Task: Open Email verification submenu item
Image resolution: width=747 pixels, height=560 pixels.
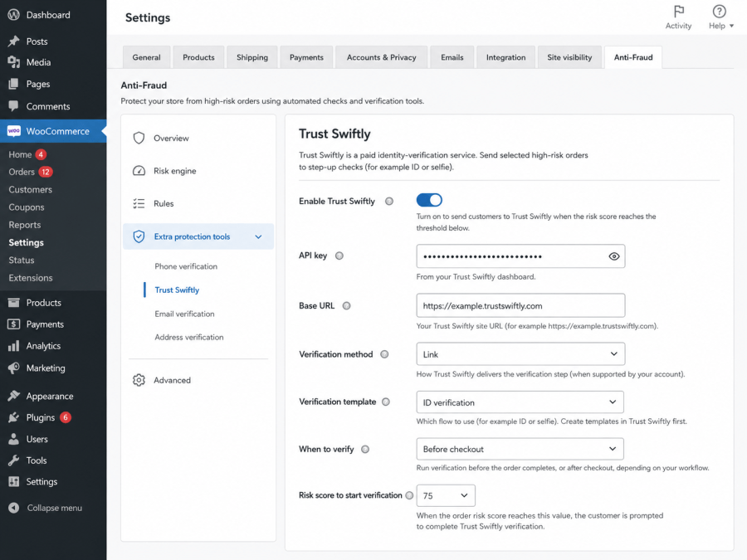Action: point(184,314)
